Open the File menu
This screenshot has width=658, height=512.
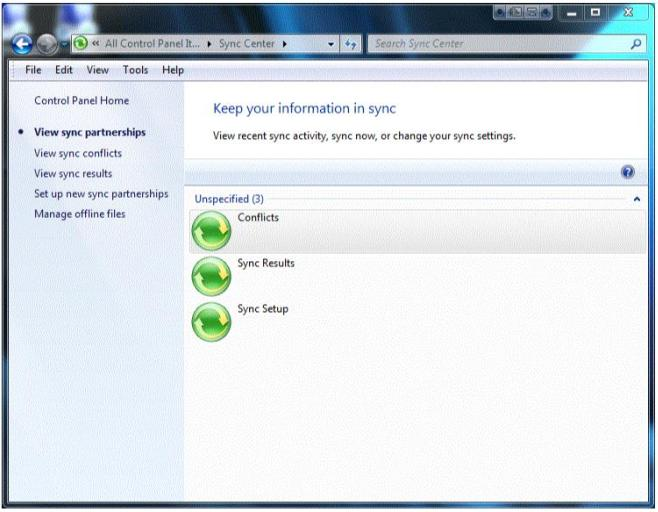point(33,70)
